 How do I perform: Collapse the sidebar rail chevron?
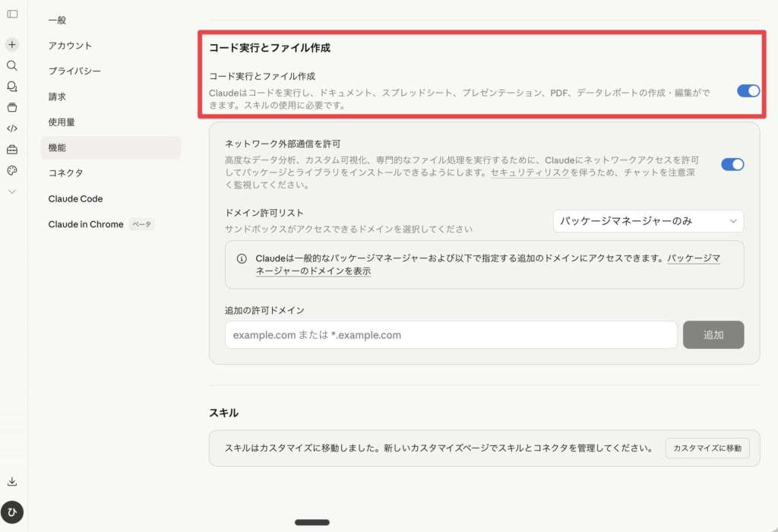pyautogui.click(x=11, y=192)
